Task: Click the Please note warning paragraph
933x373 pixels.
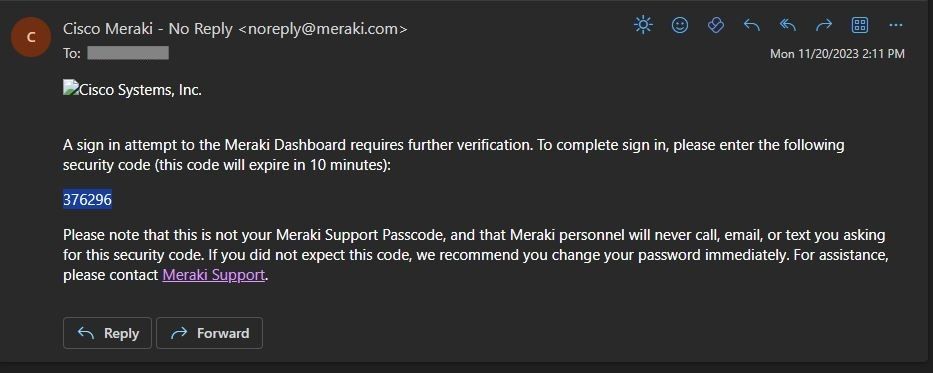Action: click(x=476, y=255)
